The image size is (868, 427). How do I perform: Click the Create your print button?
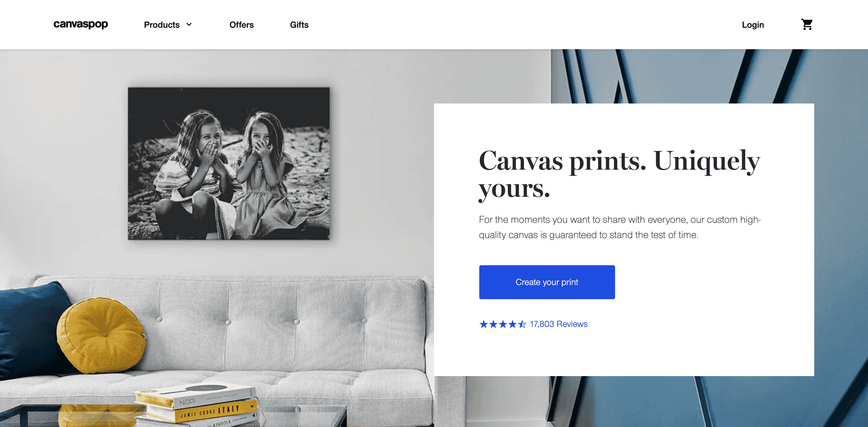[x=547, y=282]
